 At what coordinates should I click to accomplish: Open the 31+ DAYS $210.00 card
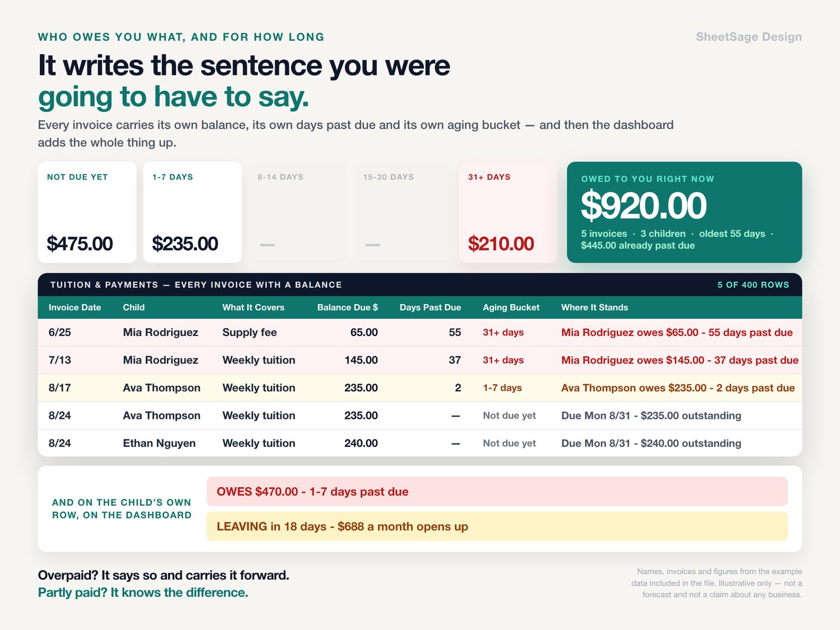click(x=508, y=212)
